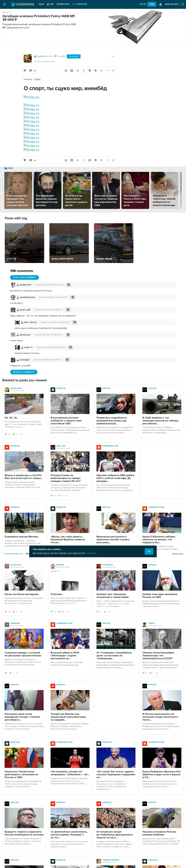
Task: Open 'Весь мир услышал эту шутку Лаврова' card
Action: 106,190
